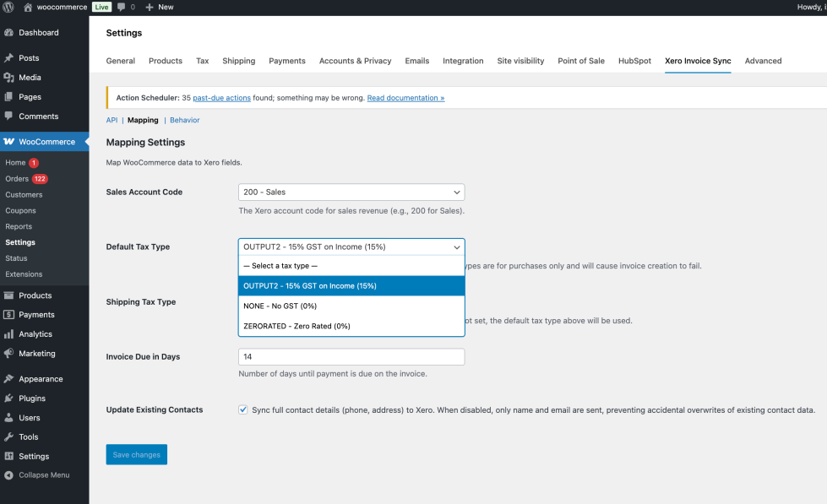Screen dimensions: 827x504
Task: Select OUTPUT2 - 15% GST on Income option
Action: [x=351, y=285]
